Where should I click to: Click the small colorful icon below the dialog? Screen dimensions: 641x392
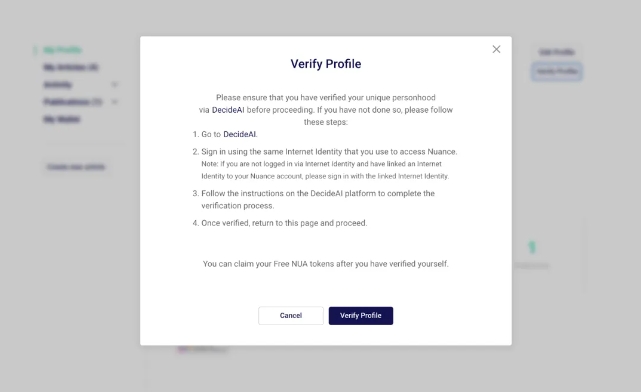point(183,349)
